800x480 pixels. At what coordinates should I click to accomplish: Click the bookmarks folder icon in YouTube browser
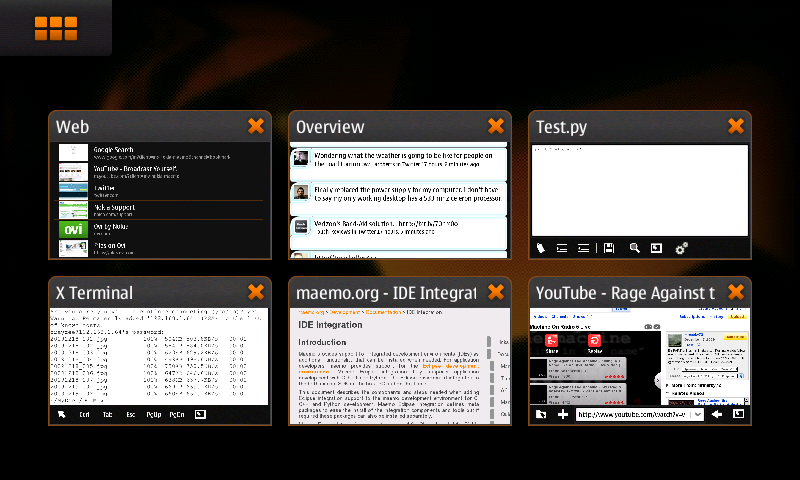(x=541, y=414)
